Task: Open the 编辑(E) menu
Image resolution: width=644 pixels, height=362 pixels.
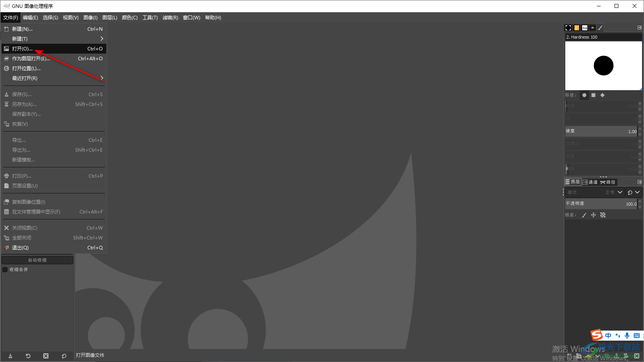Action: coord(30,18)
